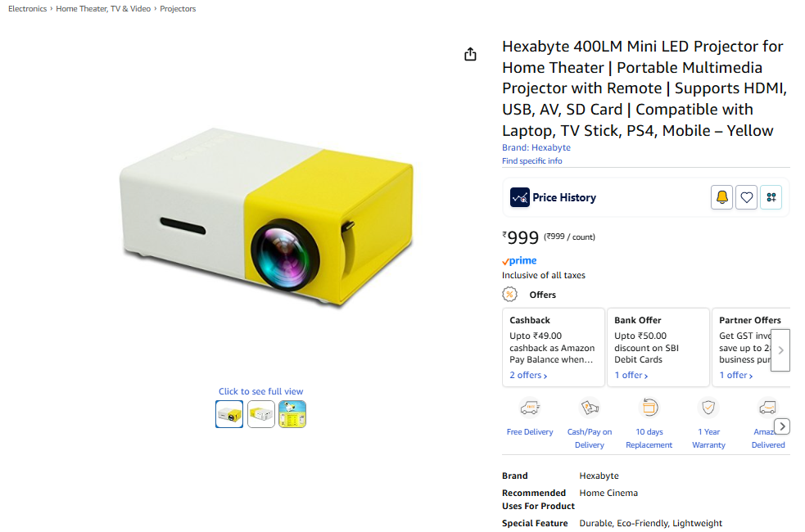The height and width of the screenshot is (532, 805).
Task: Open 1 offer link in Partner Offers card
Action: (x=735, y=375)
